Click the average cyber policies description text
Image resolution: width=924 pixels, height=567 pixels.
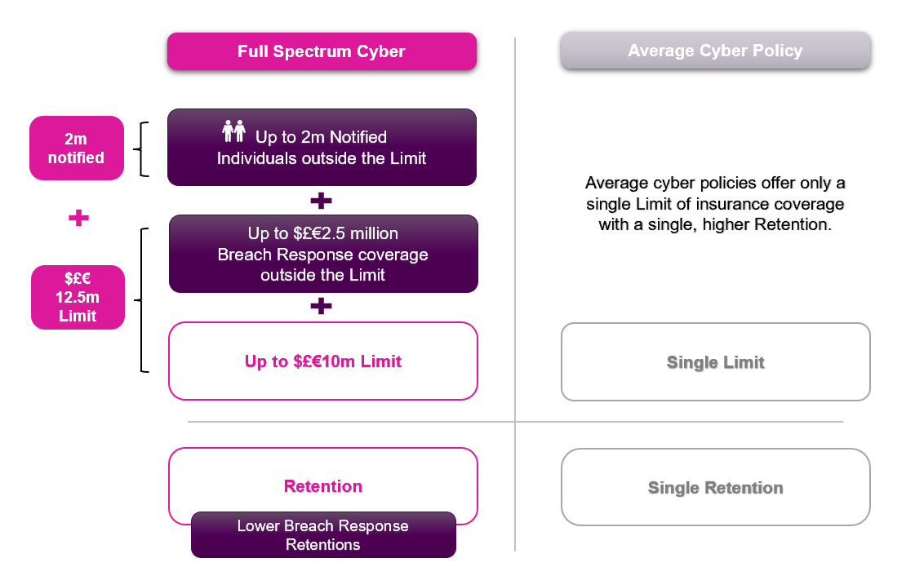pos(715,204)
